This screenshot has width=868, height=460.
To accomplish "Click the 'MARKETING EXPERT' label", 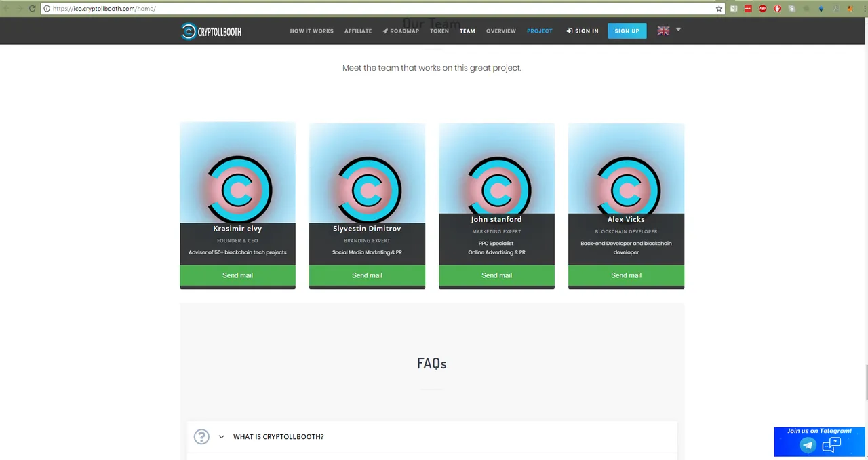I will pyautogui.click(x=496, y=231).
